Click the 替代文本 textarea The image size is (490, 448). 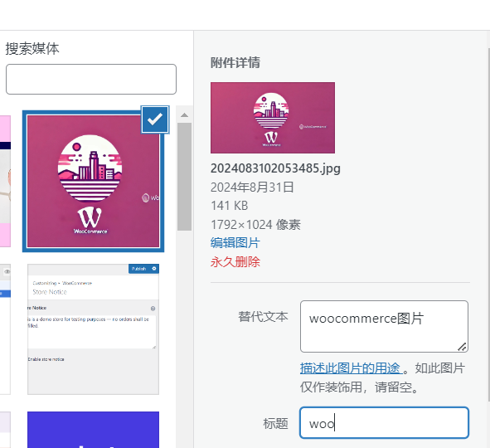pyautogui.click(x=384, y=326)
